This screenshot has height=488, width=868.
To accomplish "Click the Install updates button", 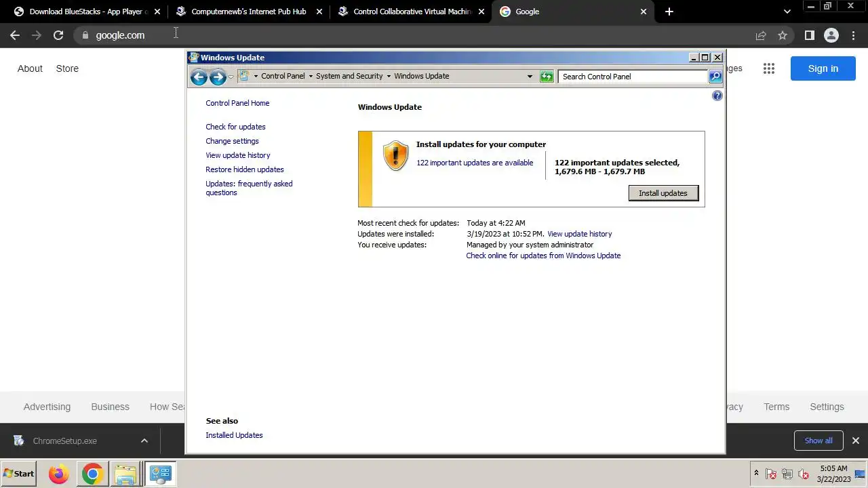I will [x=663, y=193].
